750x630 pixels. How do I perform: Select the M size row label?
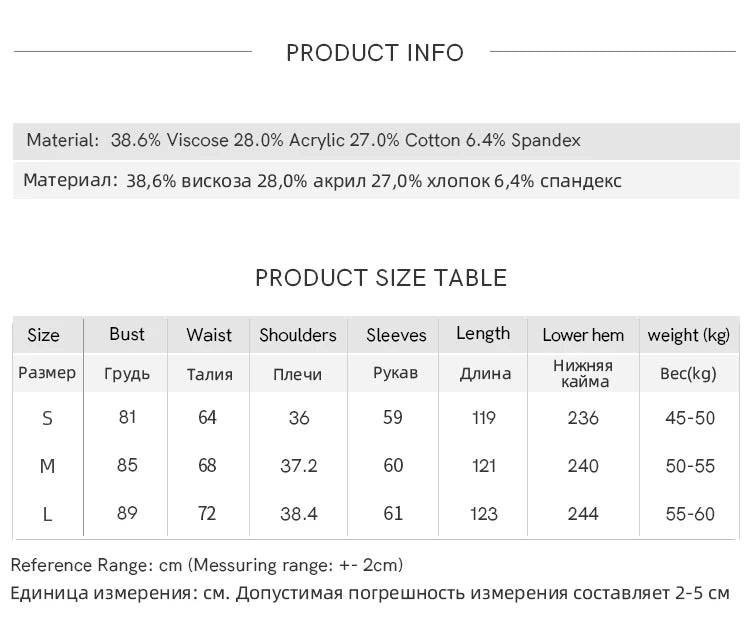tap(47, 466)
